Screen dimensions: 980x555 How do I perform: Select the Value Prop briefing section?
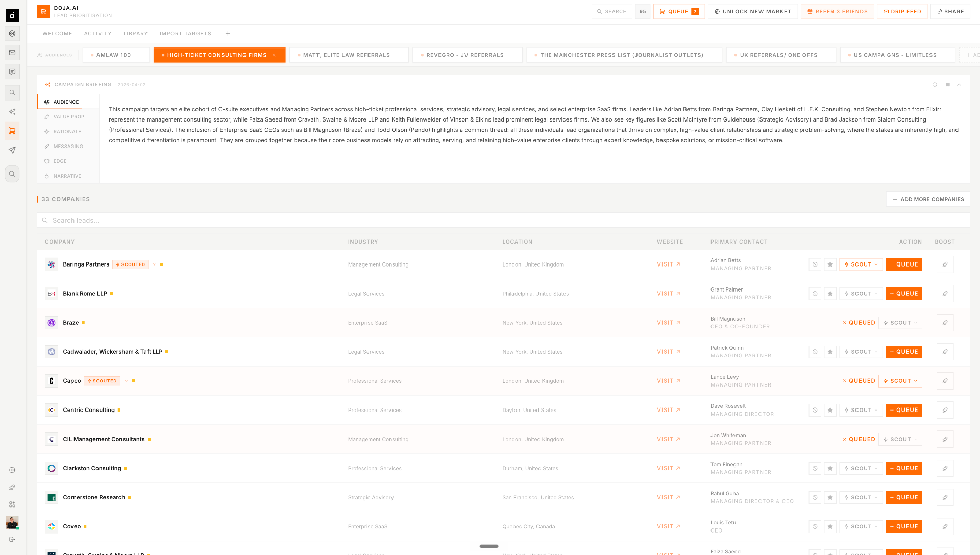(68, 117)
